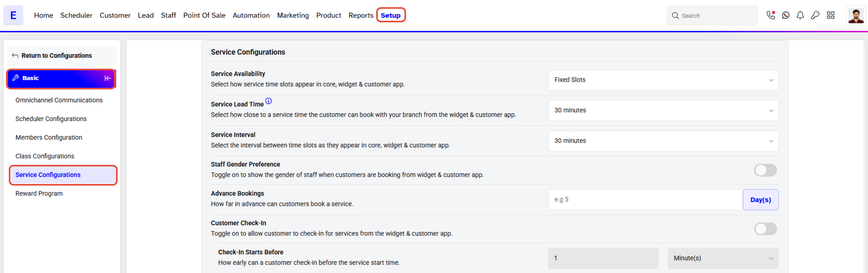Open the Point Of Sale menu
Image resolution: width=868 pixels, height=273 pixels.
tap(204, 15)
